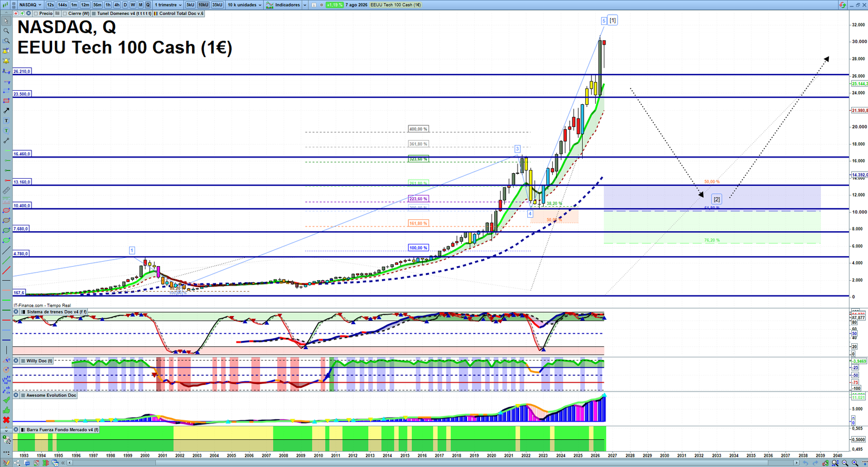Open the 10 k unidades dropdown
This screenshot has width=868, height=467.
(x=245, y=5)
